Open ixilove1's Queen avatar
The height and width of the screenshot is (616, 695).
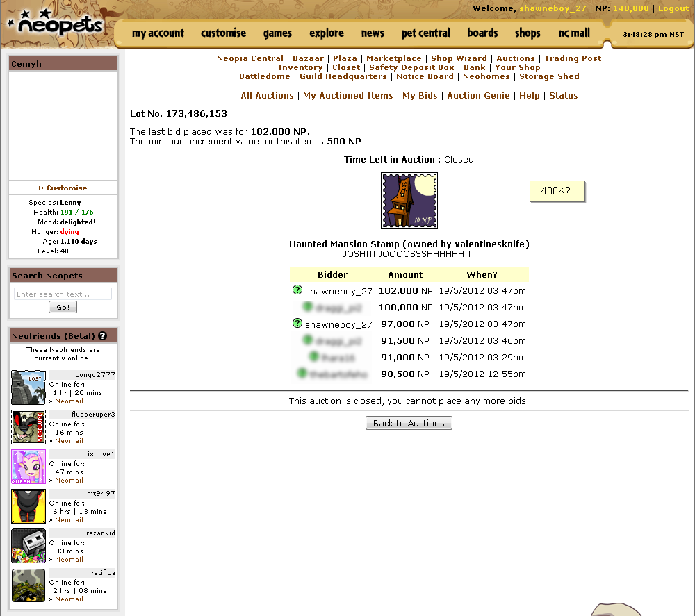[x=28, y=467]
